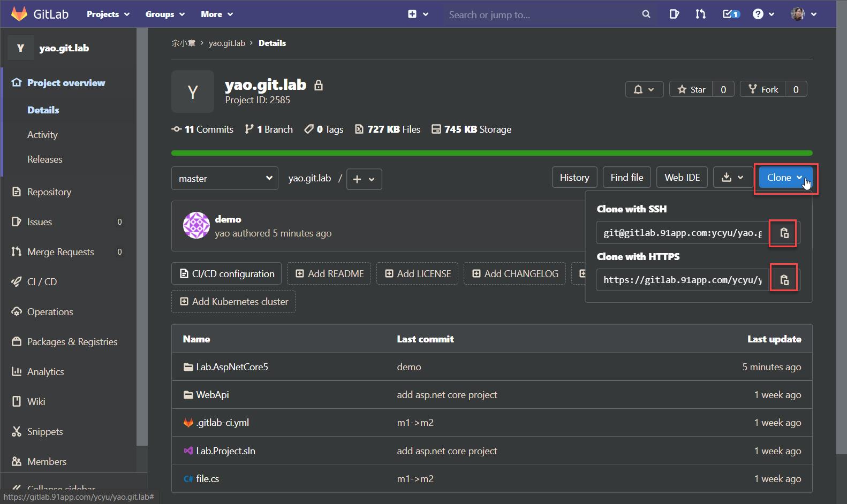View 745 KB Storage
The height and width of the screenshot is (504, 847).
(471, 129)
